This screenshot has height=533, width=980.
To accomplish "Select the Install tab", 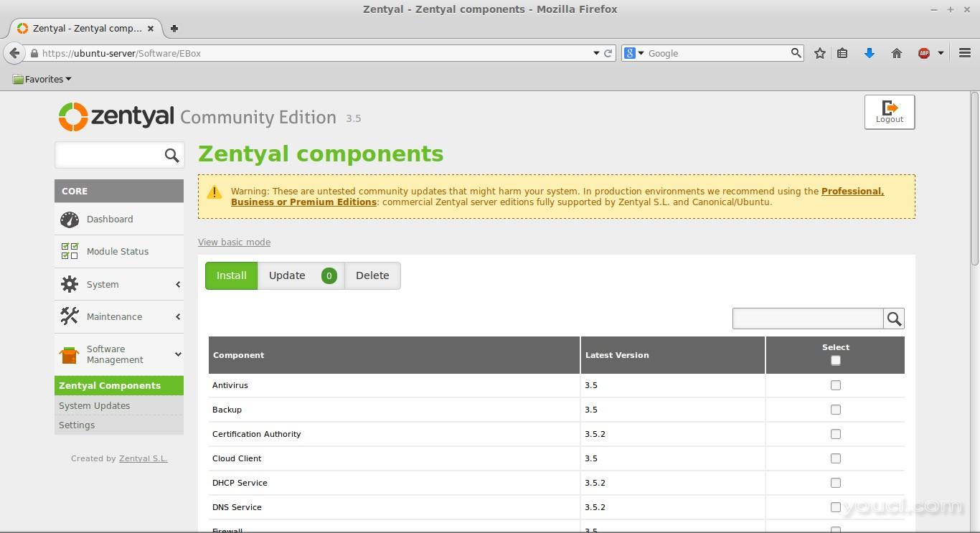I will (232, 275).
